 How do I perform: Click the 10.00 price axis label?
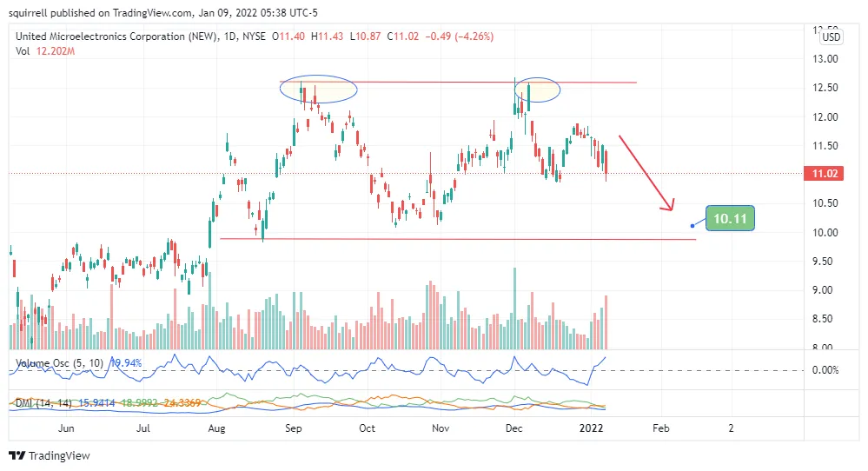(825, 232)
